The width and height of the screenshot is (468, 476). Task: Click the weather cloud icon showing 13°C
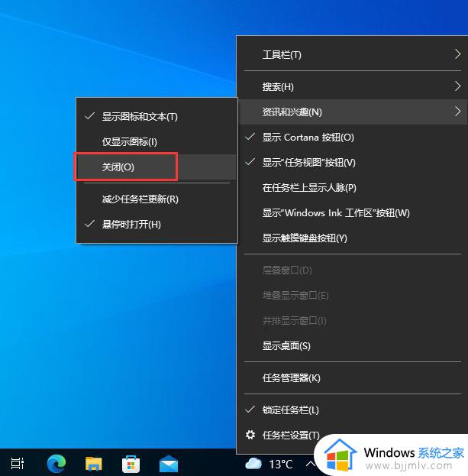click(253, 464)
